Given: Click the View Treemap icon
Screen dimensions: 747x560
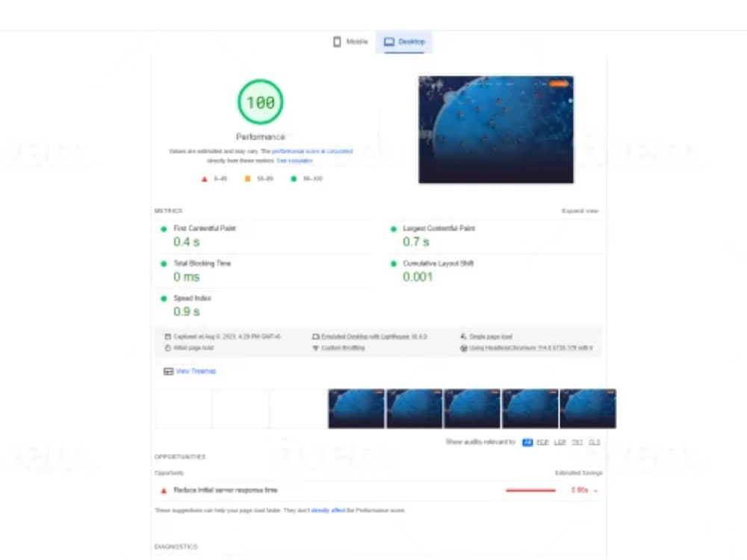Looking at the screenshot, I should (170, 372).
